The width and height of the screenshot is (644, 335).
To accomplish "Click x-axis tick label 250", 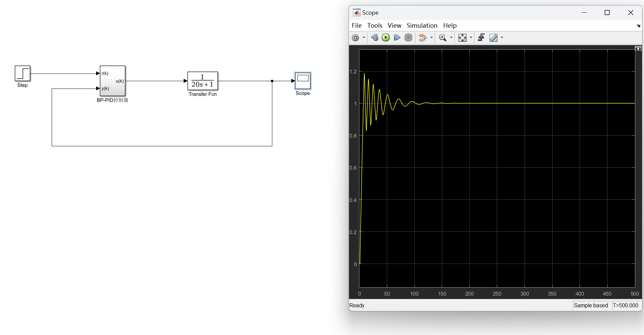I will click(x=497, y=294).
